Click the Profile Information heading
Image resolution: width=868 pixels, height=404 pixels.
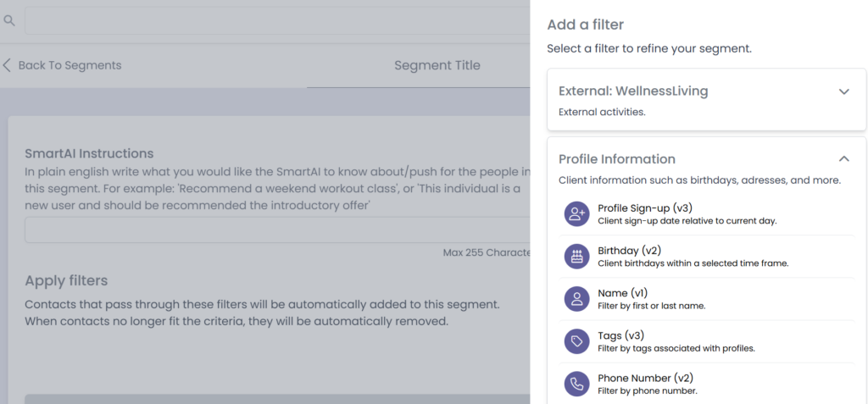pyautogui.click(x=616, y=158)
